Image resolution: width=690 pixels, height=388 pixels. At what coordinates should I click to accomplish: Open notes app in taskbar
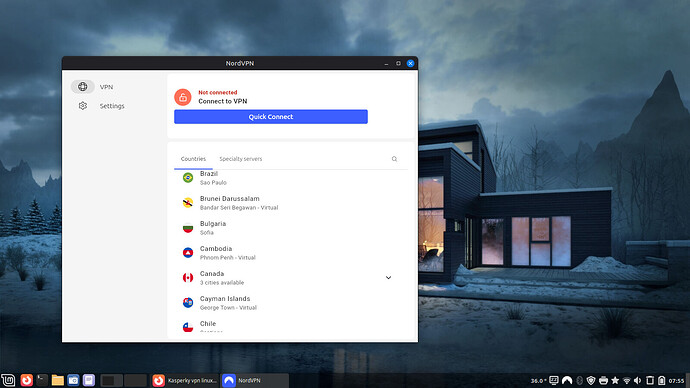click(x=88, y=380)
